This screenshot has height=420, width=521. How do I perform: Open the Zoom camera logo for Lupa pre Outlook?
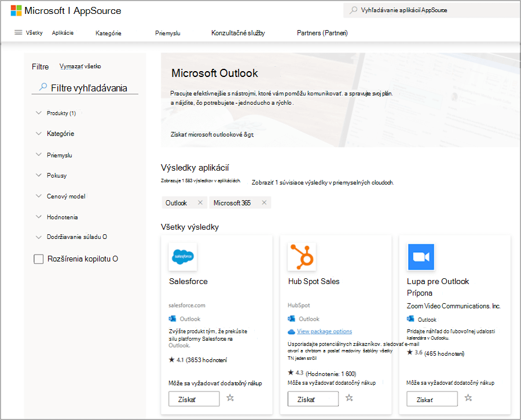421,257
